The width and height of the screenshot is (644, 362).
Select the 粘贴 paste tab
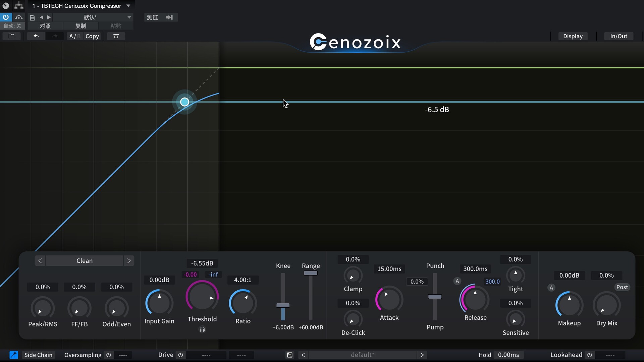click(116, 26)
